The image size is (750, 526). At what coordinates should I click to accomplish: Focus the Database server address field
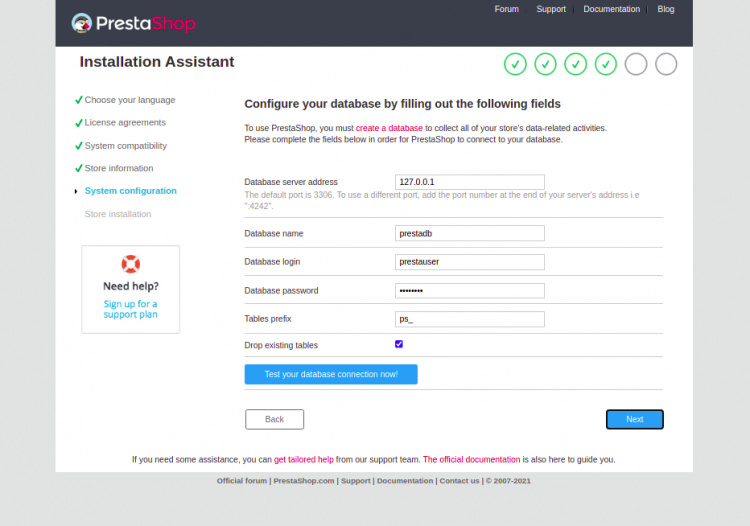pyautogui.click(x=470, y=182)
